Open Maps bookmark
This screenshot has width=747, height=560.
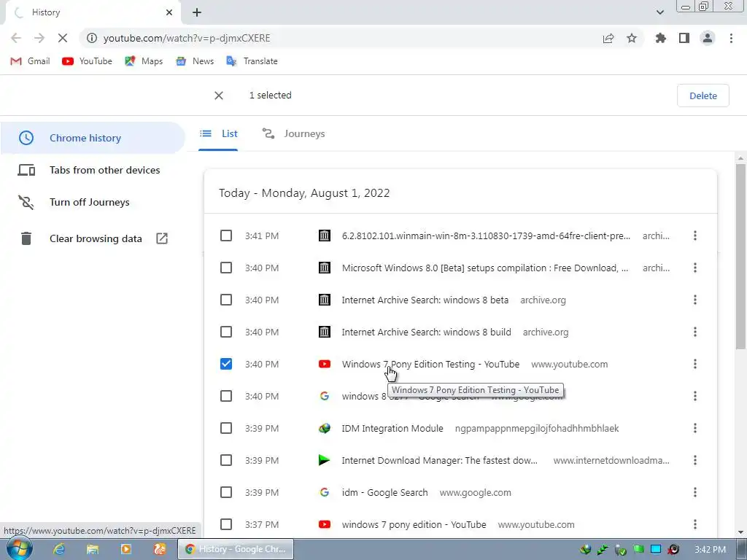pos(144,61)
